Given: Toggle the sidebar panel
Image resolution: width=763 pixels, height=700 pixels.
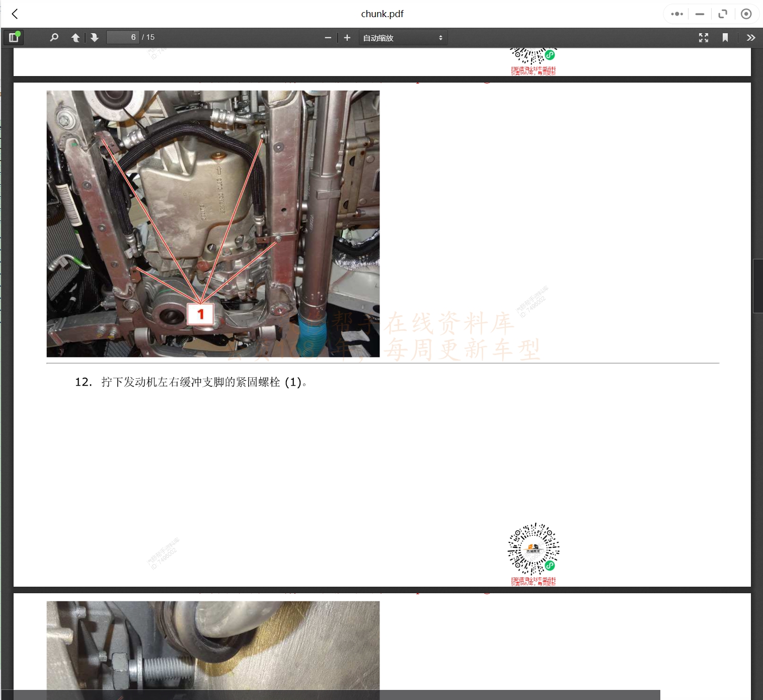Looking at the screenshot, I should (14, 38).
